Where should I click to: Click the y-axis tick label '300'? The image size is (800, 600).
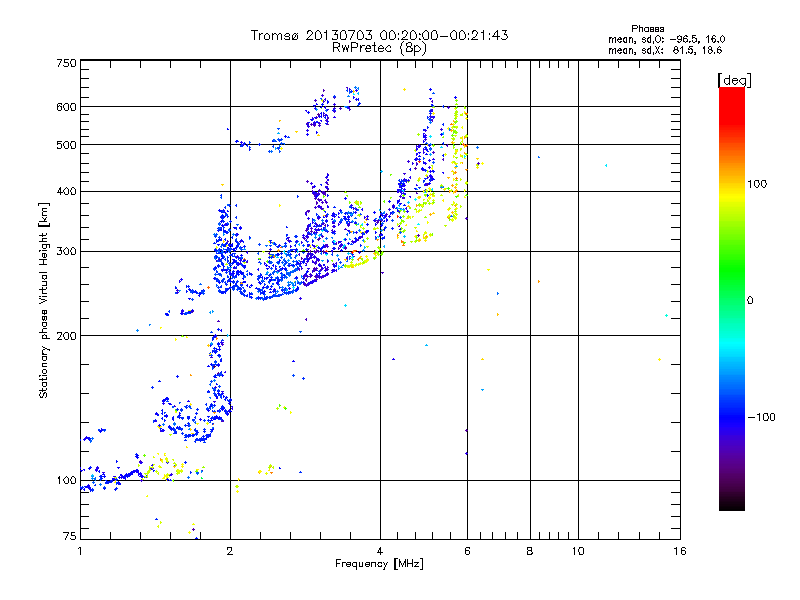[66, 252]
